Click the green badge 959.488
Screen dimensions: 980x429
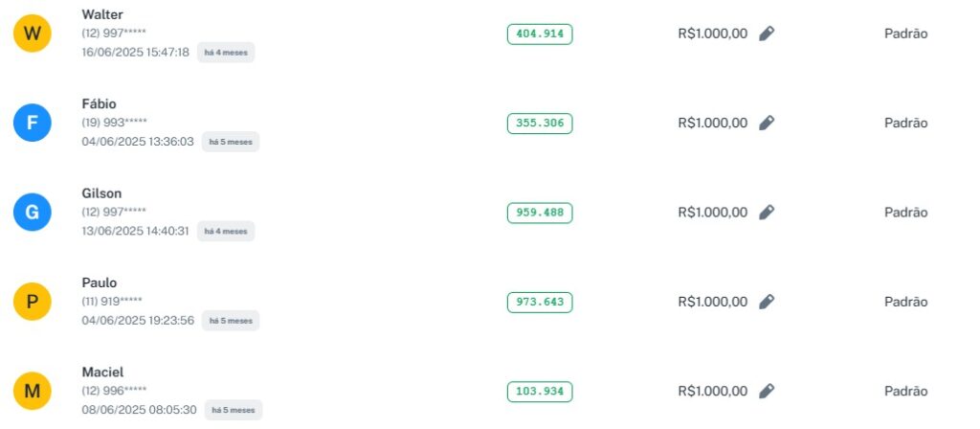pos(540,213)
